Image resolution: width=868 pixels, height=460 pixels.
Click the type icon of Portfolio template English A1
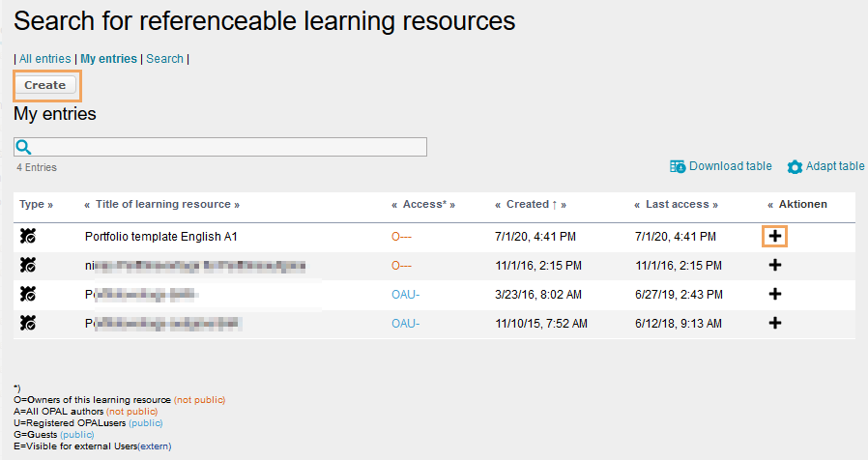click(x=28, y=236)
